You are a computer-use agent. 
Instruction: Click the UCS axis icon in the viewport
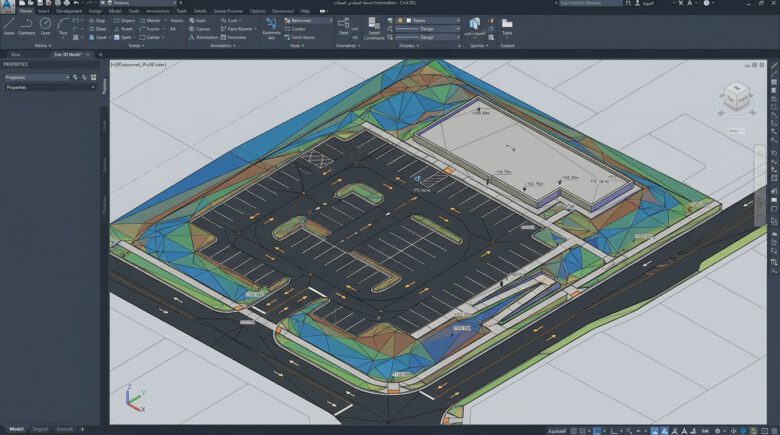pos(133,398)
